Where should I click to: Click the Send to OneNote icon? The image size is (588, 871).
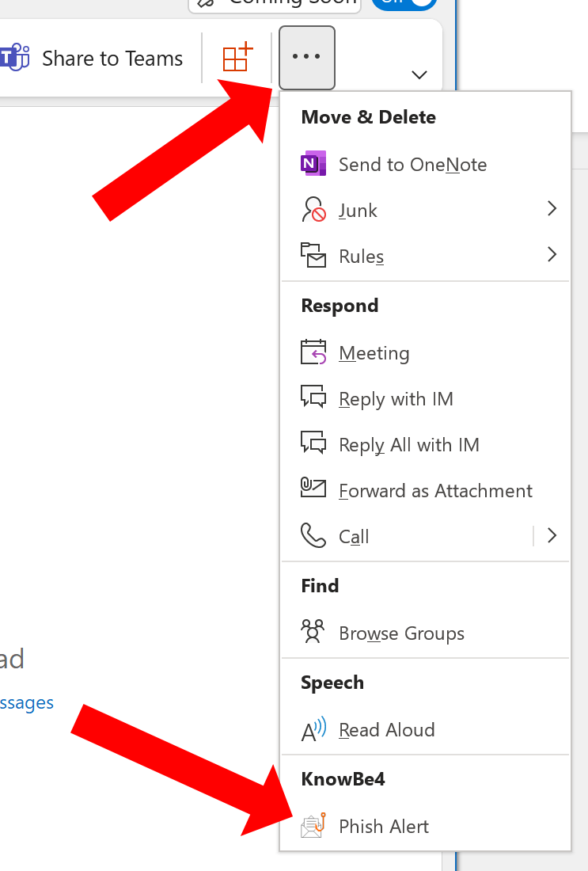click(x=313, y=162)
